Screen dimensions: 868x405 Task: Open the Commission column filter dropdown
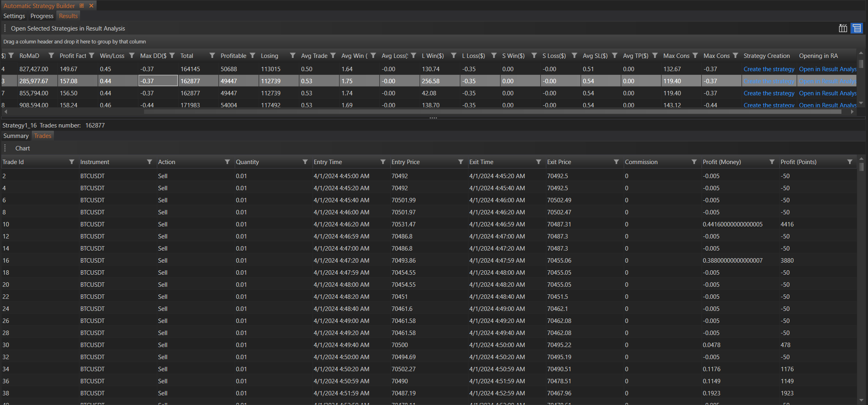[x=694, y=162]
